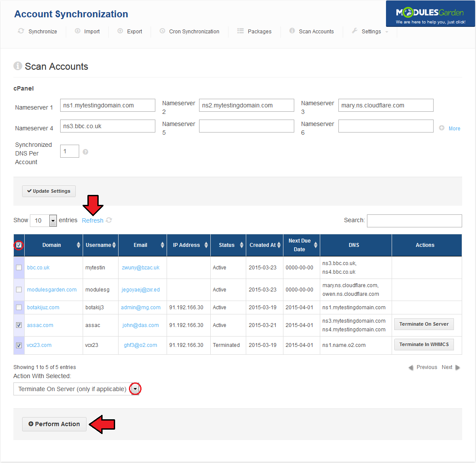This screenshot has height=463, width=476.
Task: Focus the Nameserver 3 input field
Action: coord(386,105)
